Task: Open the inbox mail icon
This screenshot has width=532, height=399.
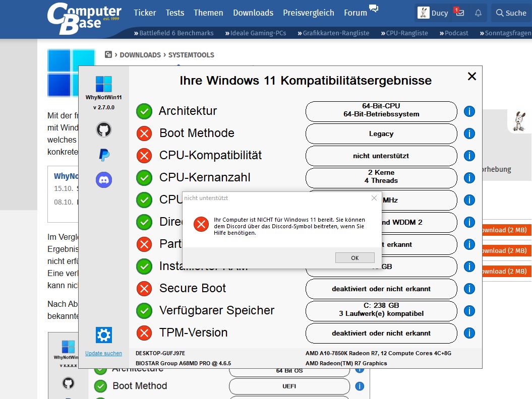Action: coord(460,13)
